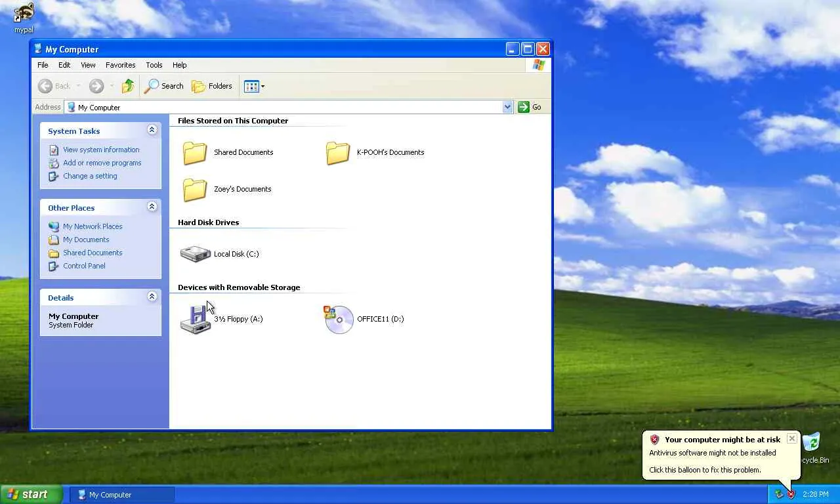Click the View system information icon
The width and height of the screenshot is (840, 504).
tap(54, 150)
